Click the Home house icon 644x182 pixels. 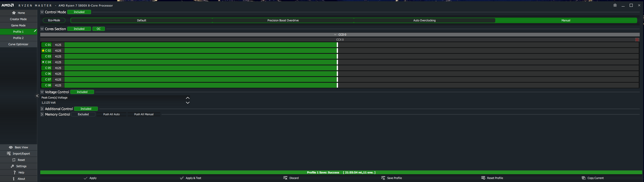click(14, 13)
